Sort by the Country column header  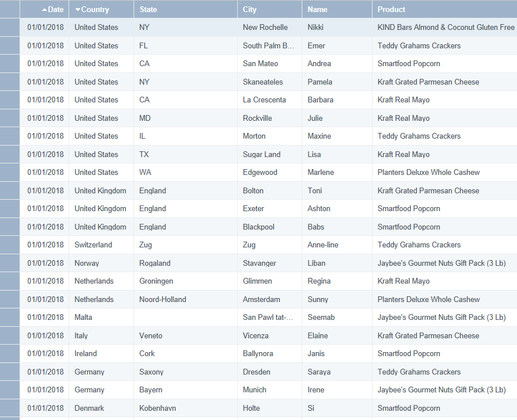[101, 9]
